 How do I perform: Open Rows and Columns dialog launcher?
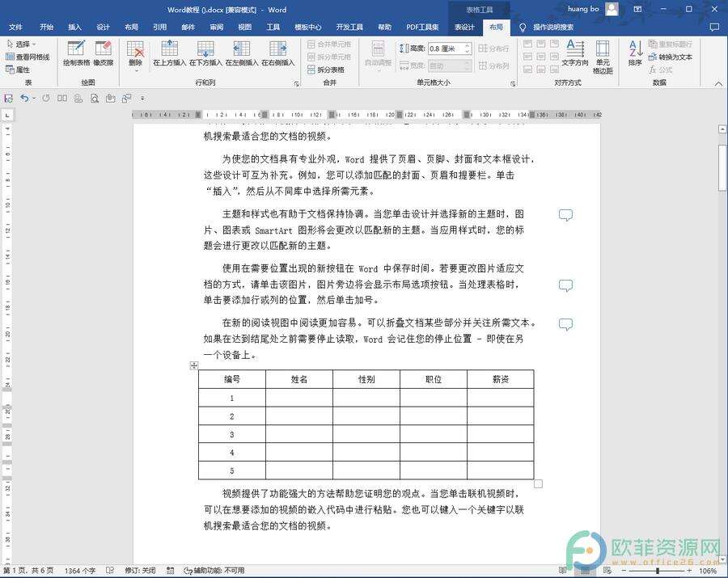pos(296,83)
